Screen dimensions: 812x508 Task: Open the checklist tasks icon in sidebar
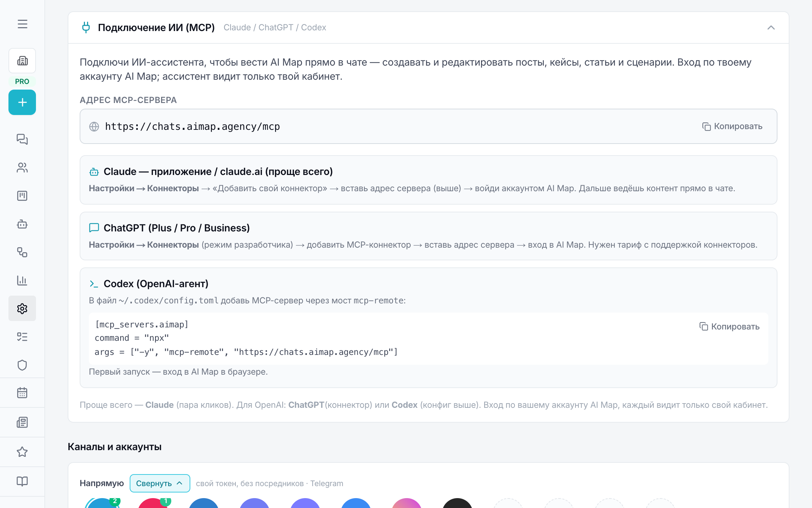[x=22, y=337]
